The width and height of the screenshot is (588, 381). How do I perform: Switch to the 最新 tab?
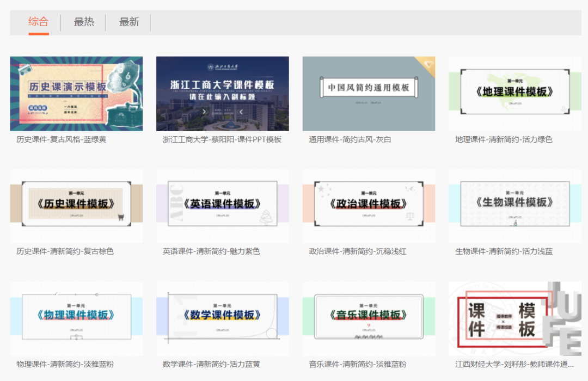click(128, 22)
